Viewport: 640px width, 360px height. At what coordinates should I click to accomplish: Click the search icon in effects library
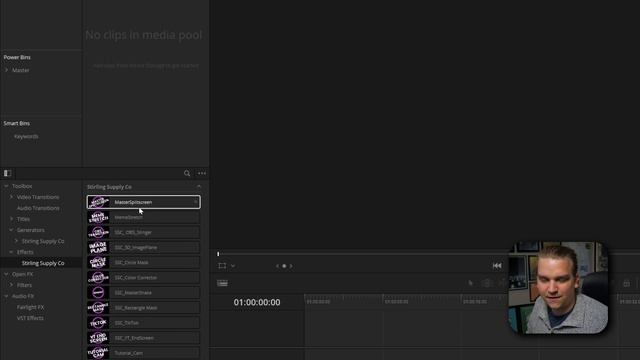(x=187, y=173)
